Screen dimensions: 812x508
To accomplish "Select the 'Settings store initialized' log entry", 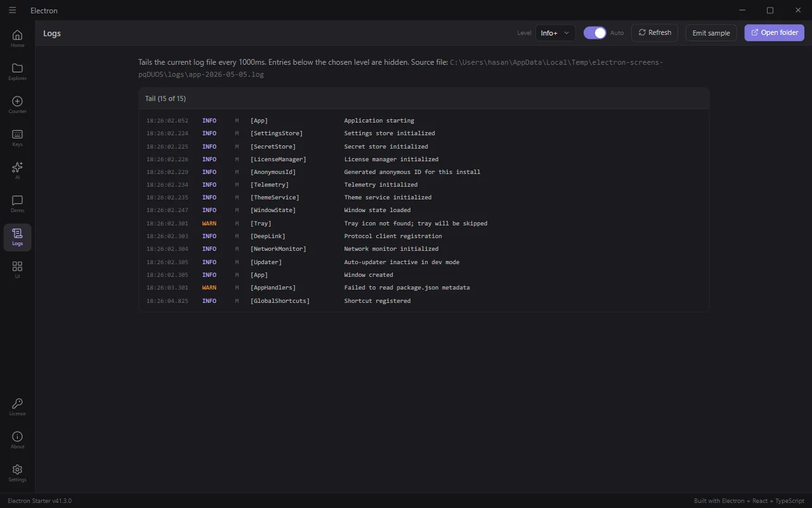I will click(x=390, y=133).
